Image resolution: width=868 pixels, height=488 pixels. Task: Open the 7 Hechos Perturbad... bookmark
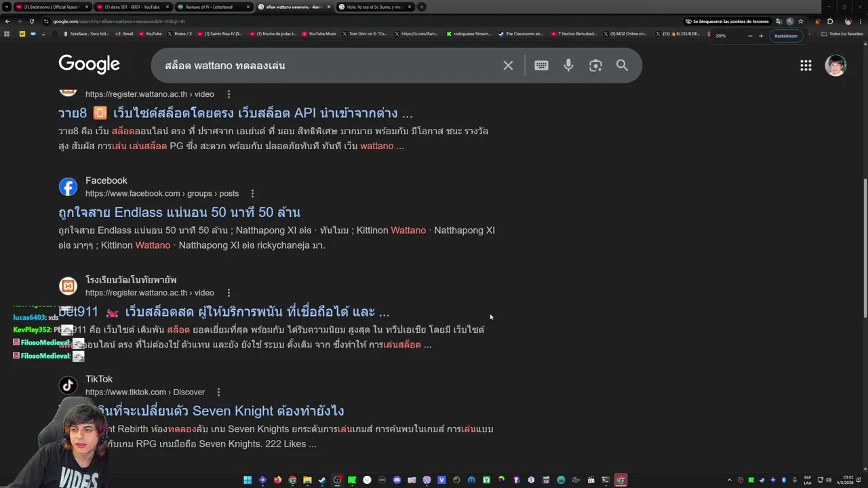[574, 34]
